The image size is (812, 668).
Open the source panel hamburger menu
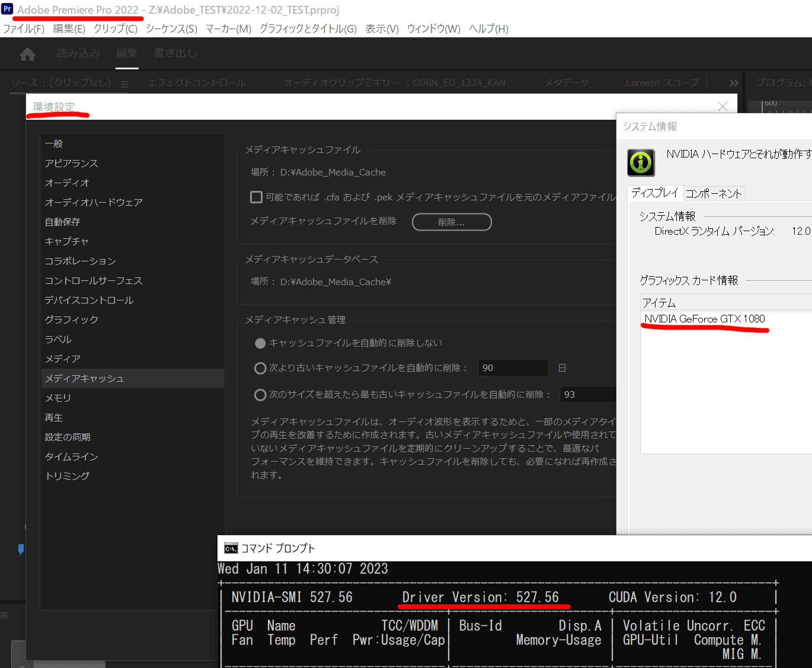coord(124,84)
